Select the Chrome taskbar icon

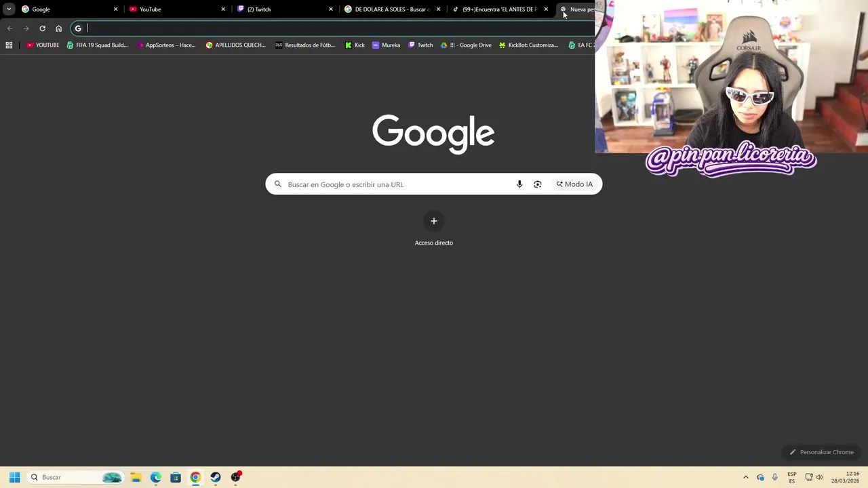195,477
